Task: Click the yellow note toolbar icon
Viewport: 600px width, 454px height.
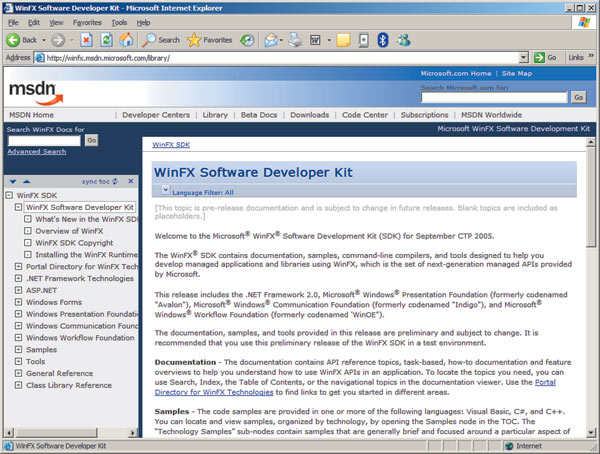Action: point(343,40)
